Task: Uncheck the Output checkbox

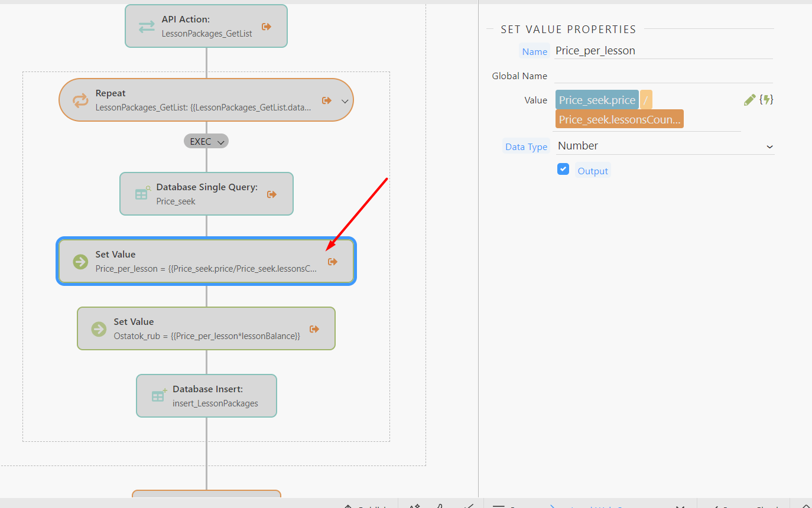Action: click(x=563, y=170)
